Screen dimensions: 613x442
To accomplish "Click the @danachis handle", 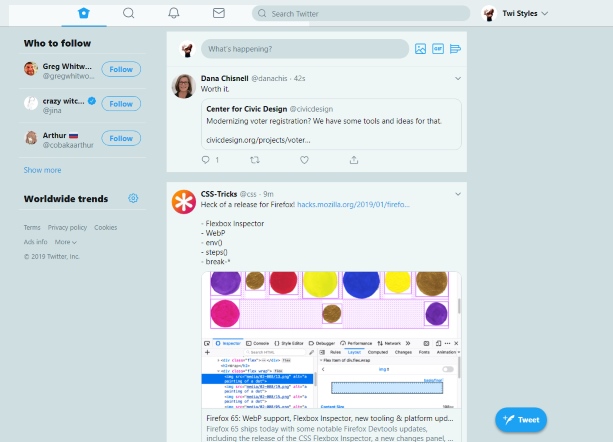I will pos(269,79).
